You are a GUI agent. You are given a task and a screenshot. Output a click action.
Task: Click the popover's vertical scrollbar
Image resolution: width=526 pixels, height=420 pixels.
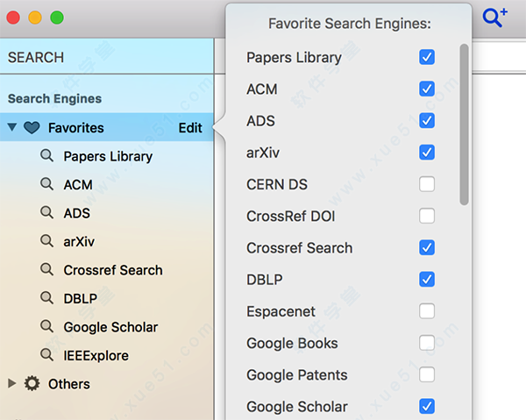click(x=464, y=125)
